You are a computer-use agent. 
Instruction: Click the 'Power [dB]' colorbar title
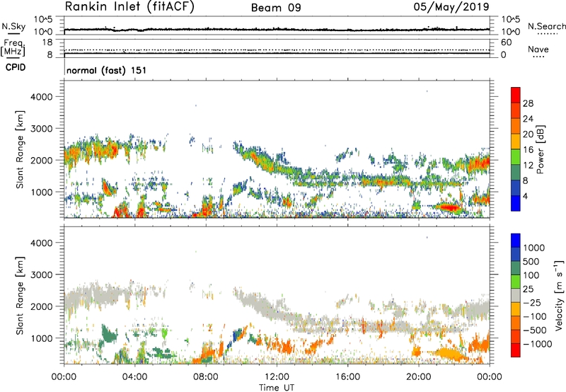541,149
